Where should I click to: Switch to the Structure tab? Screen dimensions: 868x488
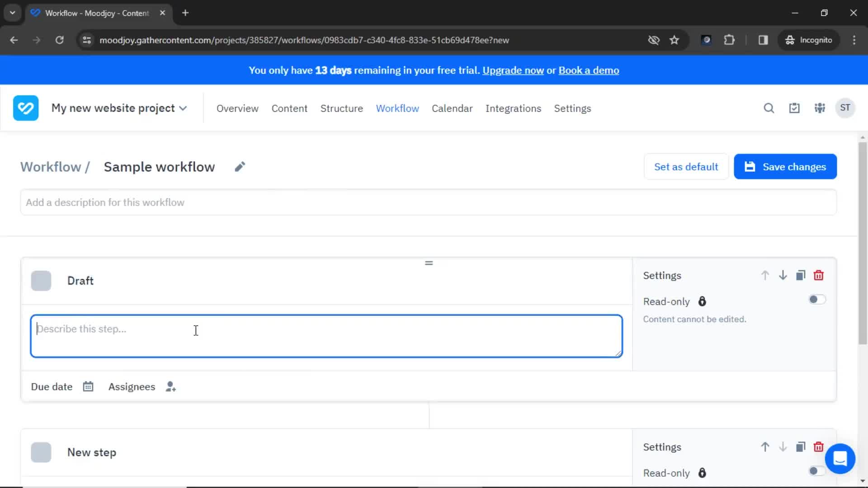pos(342,108)
